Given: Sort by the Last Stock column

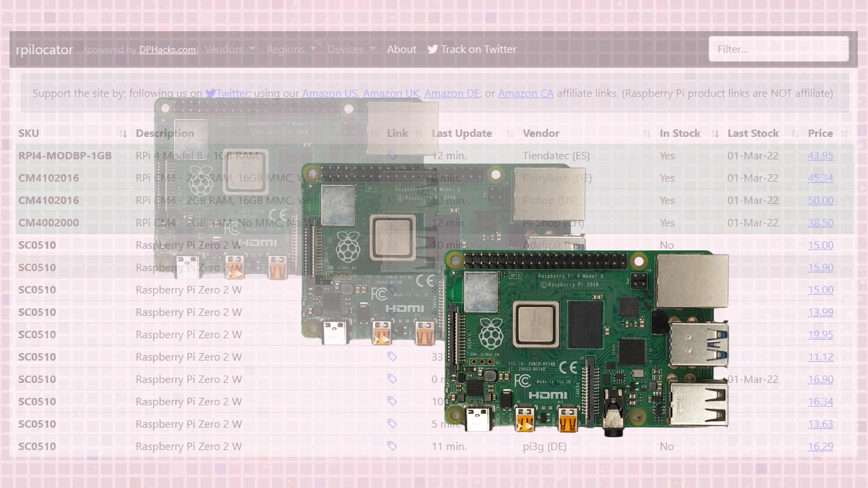Looking at the screenshot, I should click(753, 133).
